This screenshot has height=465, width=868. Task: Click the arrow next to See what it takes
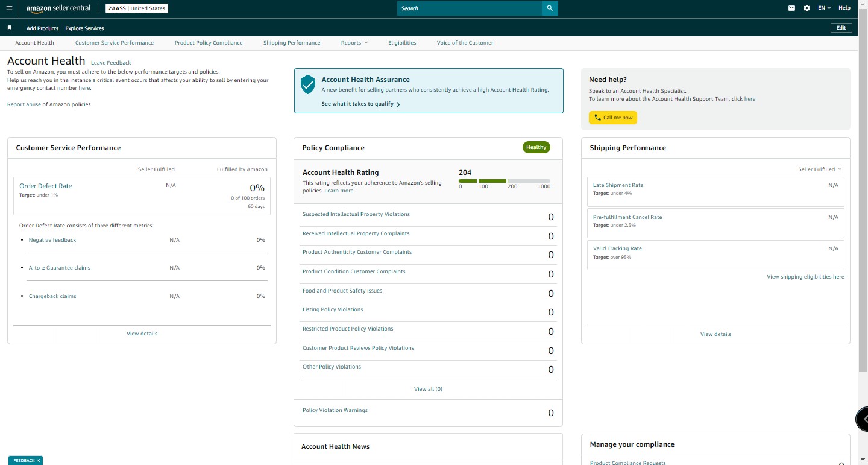click(x=398, y=104)
